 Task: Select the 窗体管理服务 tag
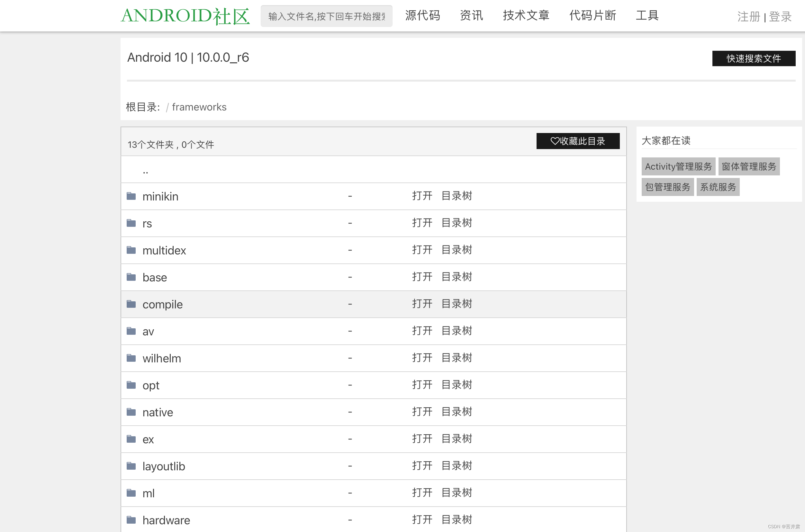click(x=749, y=166)
